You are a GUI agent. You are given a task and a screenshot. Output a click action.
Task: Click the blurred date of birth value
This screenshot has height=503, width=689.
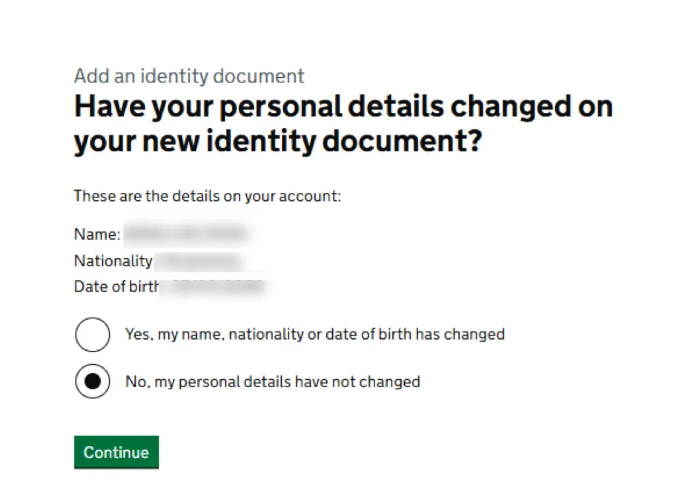(215, 286)
